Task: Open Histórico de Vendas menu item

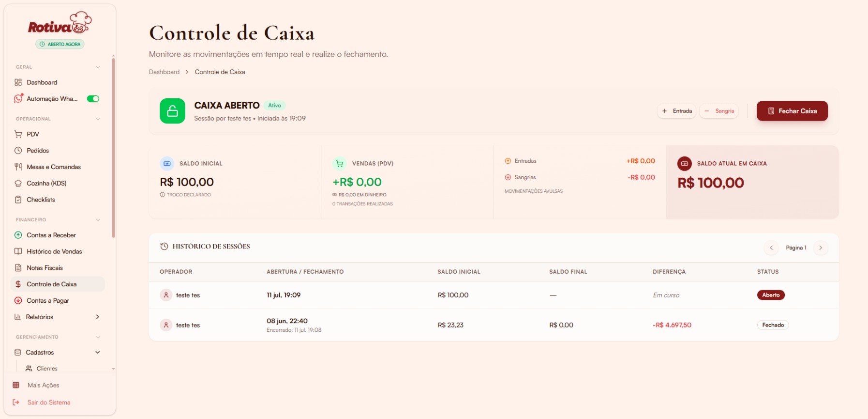Action: point(58,251)
